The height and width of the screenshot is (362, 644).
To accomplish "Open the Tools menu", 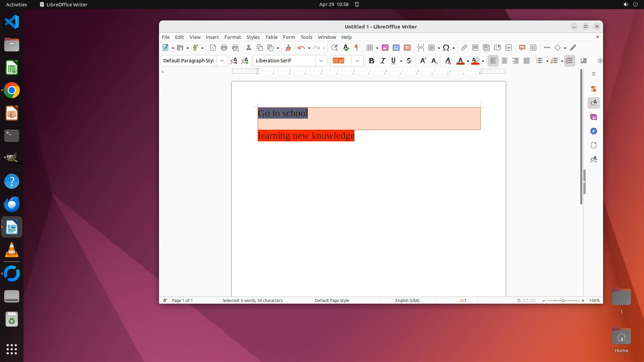I will coord(306,37).
